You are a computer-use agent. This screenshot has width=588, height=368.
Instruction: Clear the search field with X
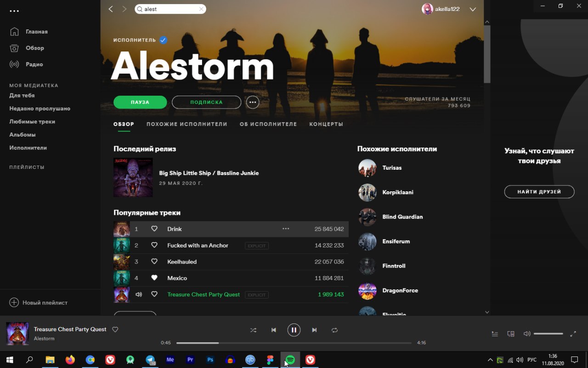pyautogui.click(x=201, y=9)
